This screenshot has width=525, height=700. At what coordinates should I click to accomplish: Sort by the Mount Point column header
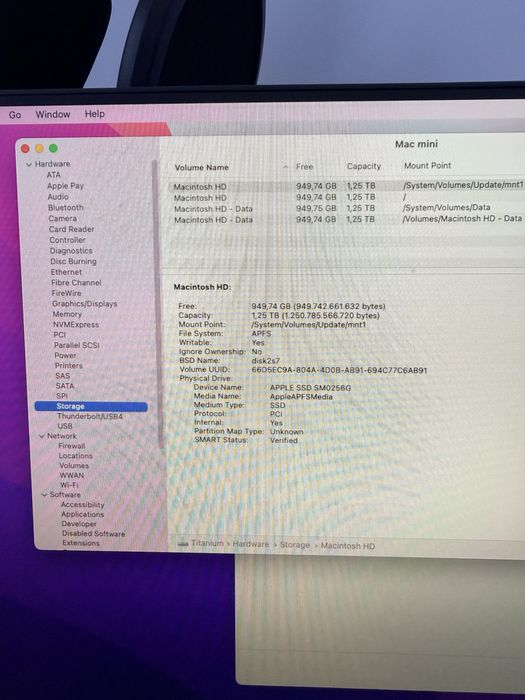[427, 166]
